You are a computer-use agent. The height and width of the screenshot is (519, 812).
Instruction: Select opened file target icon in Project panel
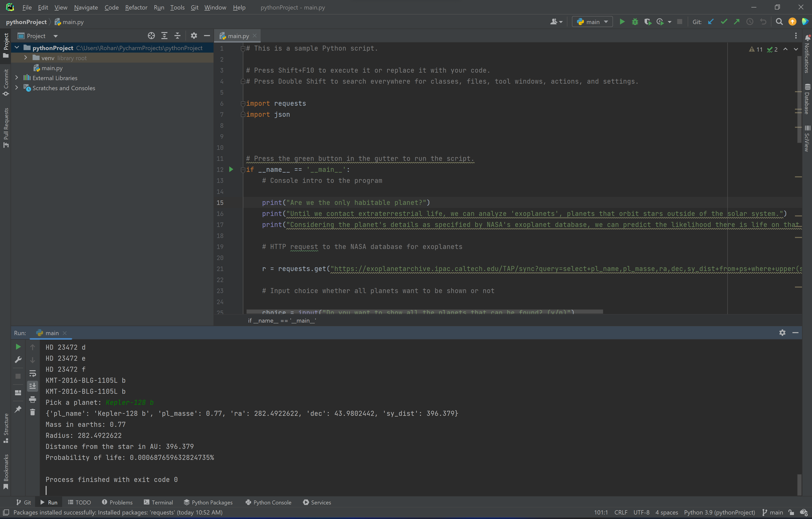click(151, 36)
